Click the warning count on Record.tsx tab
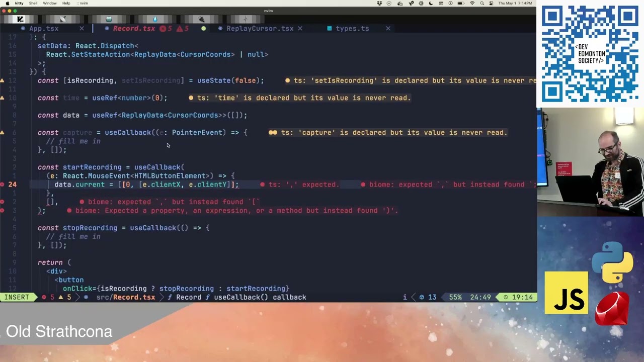The width and height of the screenshot is (644, 362). (183, 29)
